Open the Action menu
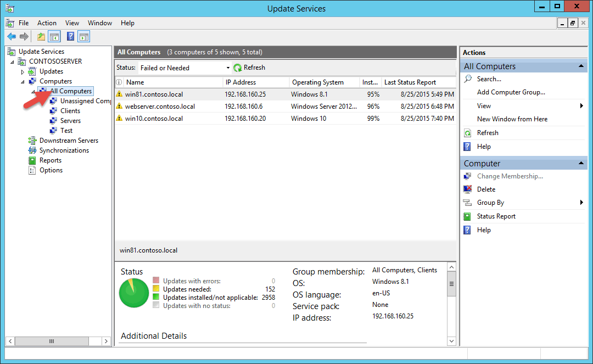This screenshot has width=593, height=364. [x=47, y=23]
